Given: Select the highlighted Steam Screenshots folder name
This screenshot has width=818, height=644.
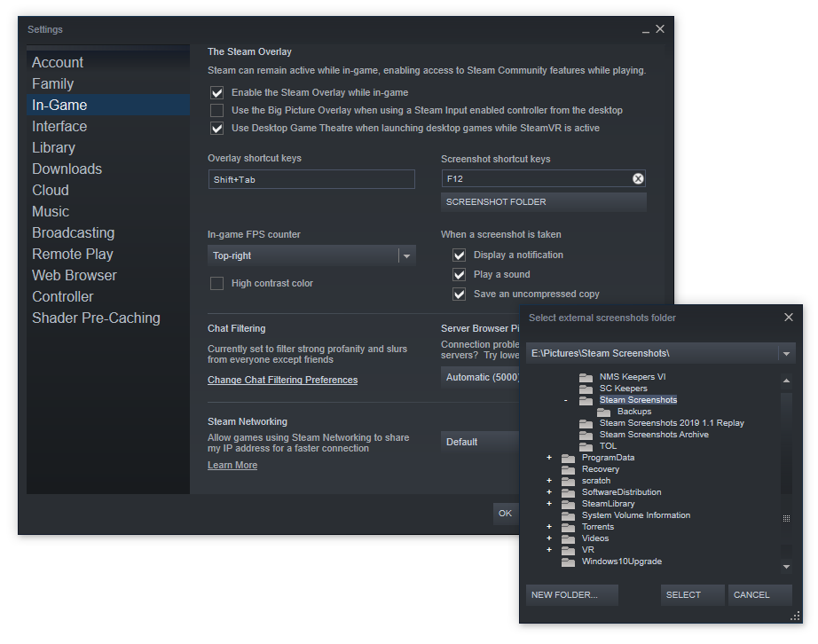Looking at the screenshot, I should tap(638, 400).
